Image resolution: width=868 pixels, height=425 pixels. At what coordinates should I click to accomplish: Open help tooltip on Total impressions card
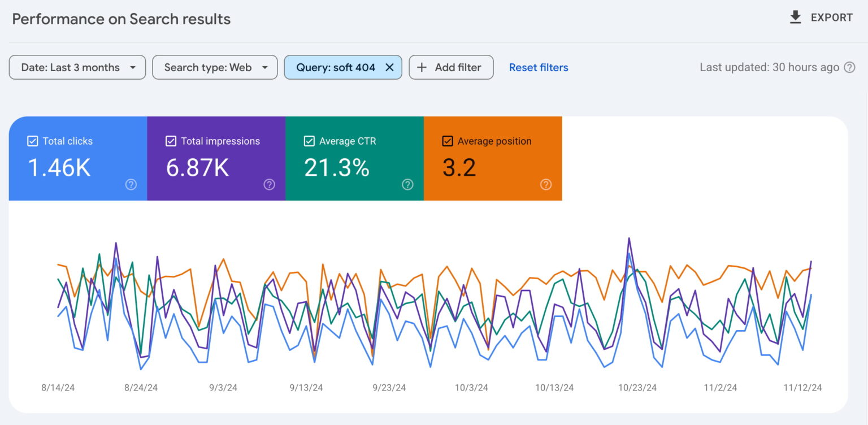click(x=269, y=184)
